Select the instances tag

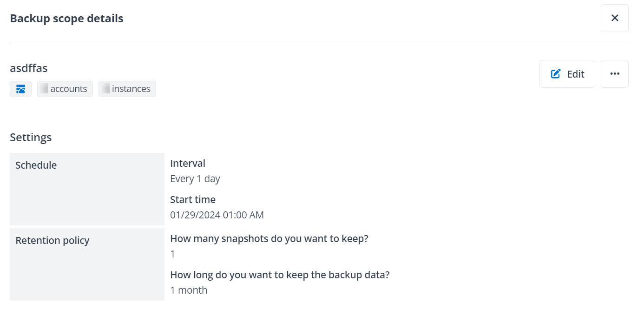pyautogui.click(x=127, y=89)
